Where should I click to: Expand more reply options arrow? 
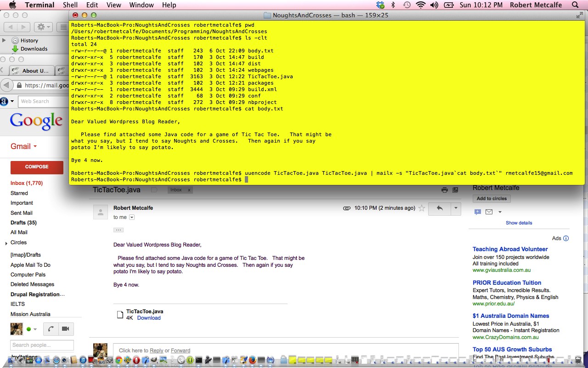click(456, 208)
